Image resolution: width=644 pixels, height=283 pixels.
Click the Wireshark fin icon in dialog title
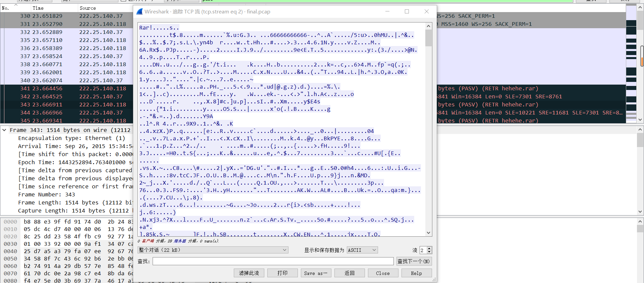pos(140,11)
